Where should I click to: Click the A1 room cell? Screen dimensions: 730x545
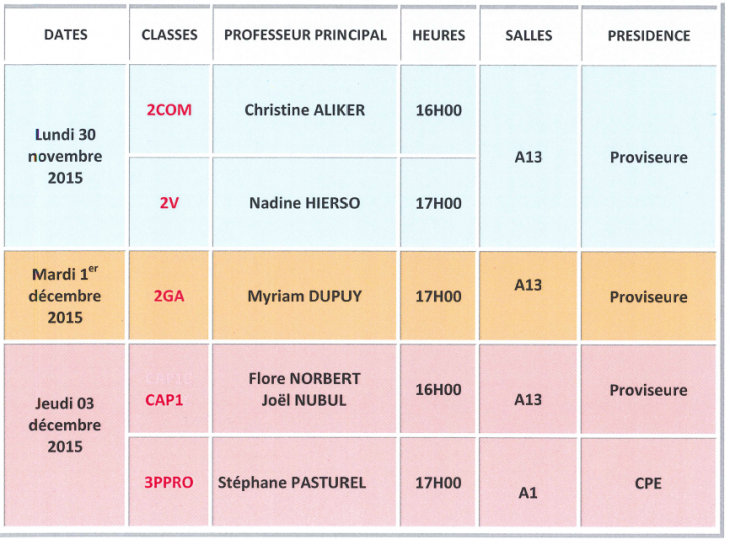529,482
